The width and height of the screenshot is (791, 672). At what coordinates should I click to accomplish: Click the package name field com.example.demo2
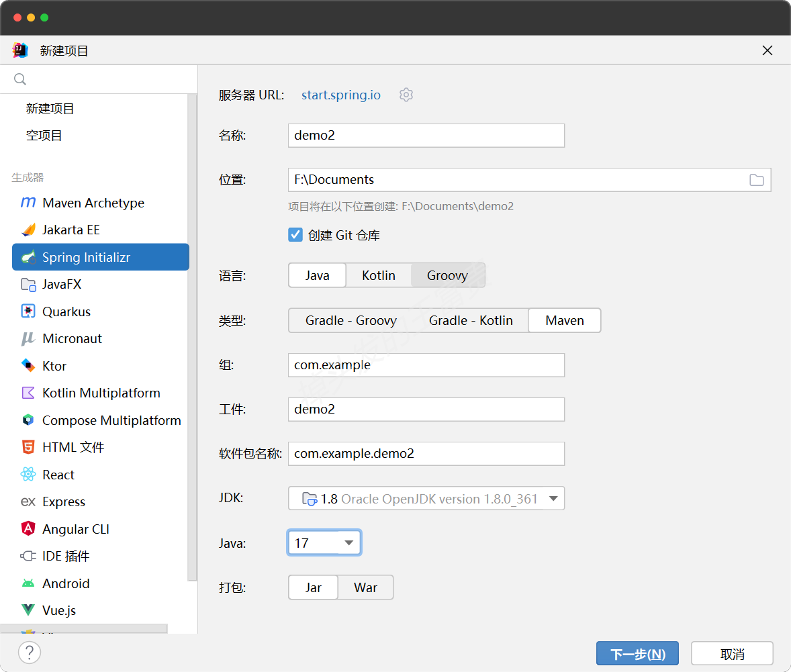pyautogui.click(x=426, y=454)
